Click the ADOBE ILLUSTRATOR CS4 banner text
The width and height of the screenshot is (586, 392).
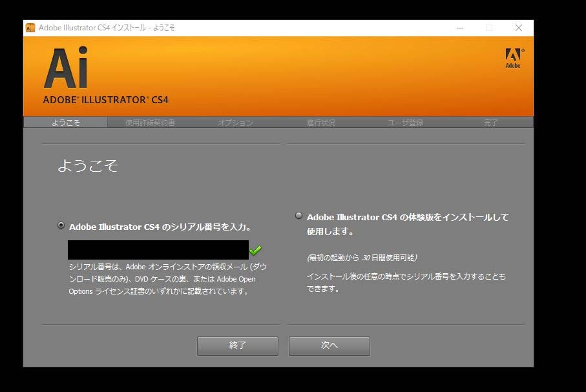coord(106,99)
